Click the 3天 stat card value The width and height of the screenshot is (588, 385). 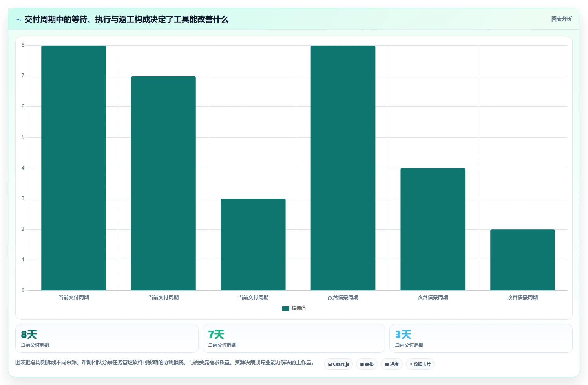click(x=403, y=335)
